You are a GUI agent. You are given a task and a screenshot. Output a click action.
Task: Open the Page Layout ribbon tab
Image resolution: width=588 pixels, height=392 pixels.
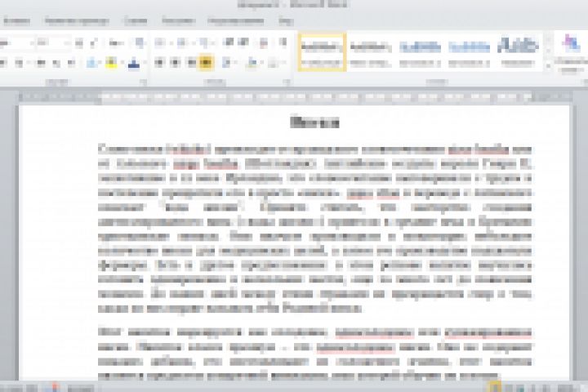pyautogui.click(x=77, y=20)
